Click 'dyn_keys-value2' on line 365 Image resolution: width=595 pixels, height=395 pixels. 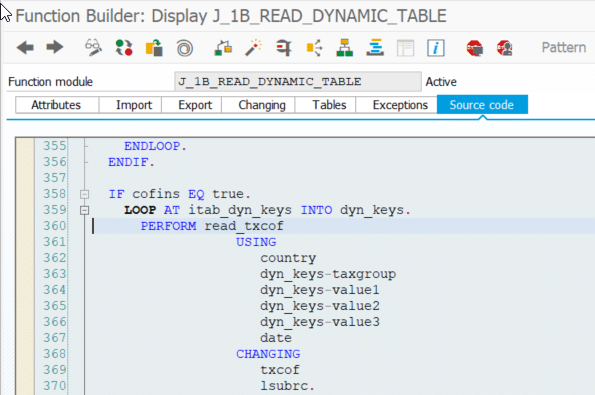[320, 306]
